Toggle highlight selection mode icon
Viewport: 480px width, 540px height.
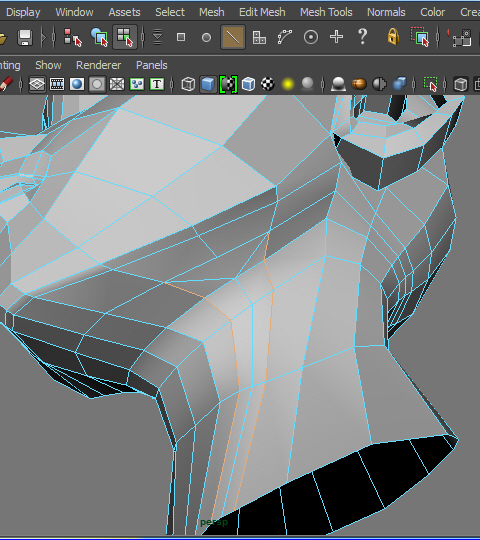pyautogui.click(x=420, y=37)
